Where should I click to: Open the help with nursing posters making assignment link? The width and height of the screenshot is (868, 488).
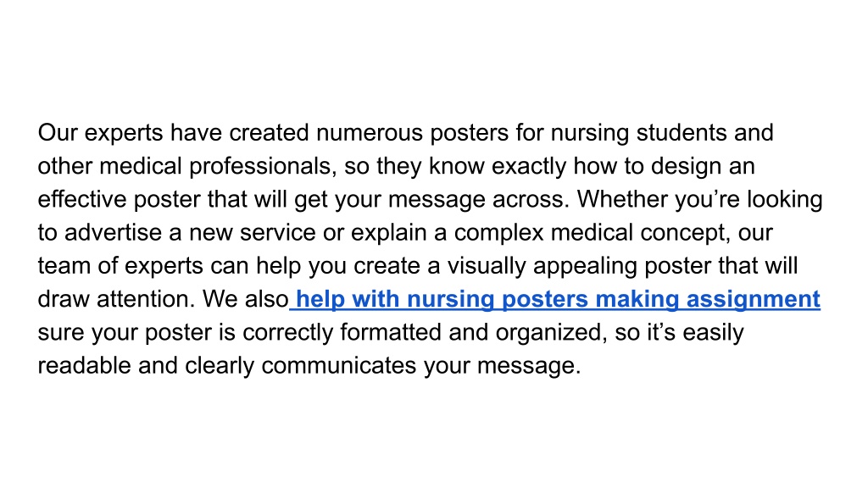(x=554, y=299)
